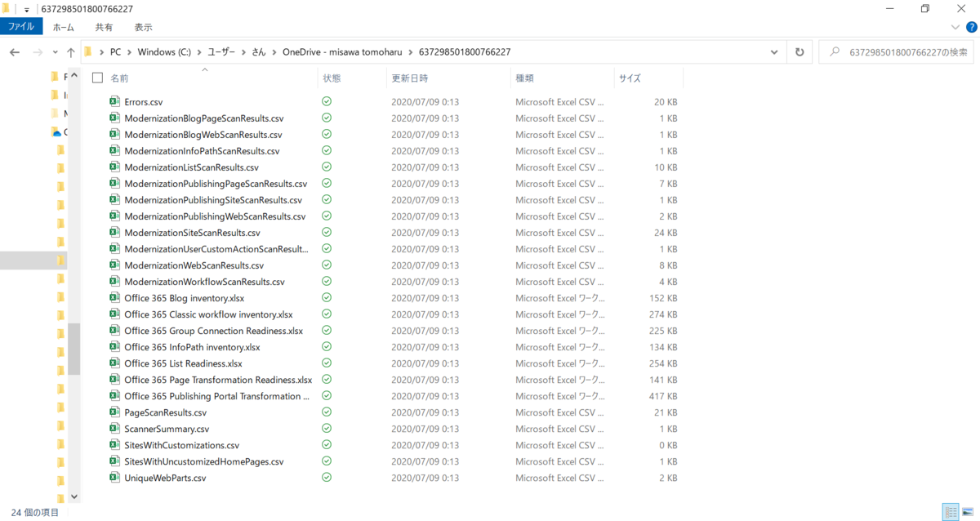980x521 pixels.
Task: Click Office 365 Classic workflow inventory icon
Action: (114, 314)
